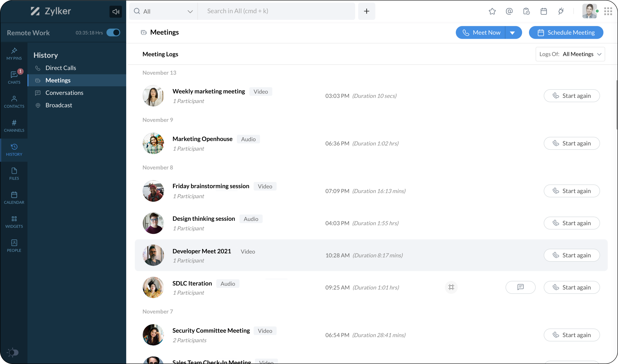Click the top bar calendar icon

(x=544, y=11)
